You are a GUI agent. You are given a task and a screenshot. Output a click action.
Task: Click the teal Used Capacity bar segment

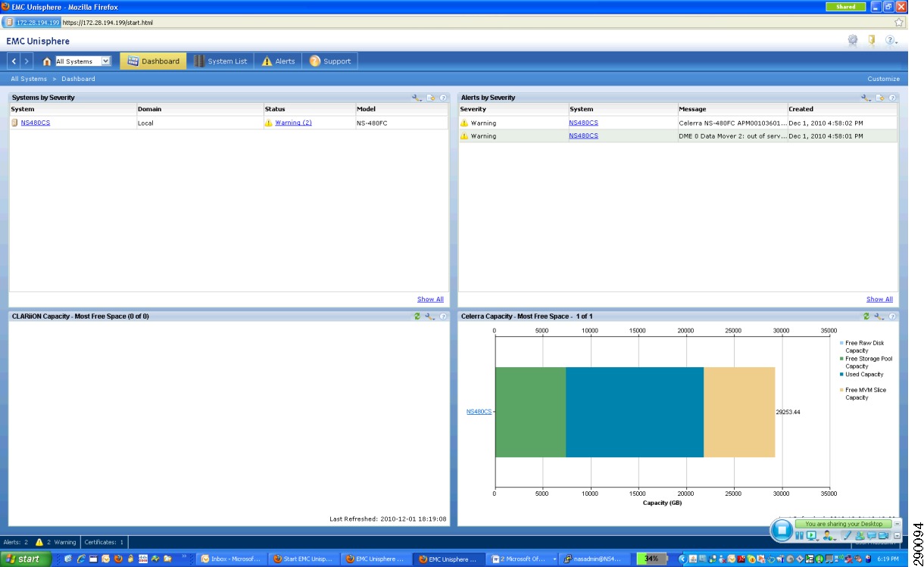pos(635,412)
